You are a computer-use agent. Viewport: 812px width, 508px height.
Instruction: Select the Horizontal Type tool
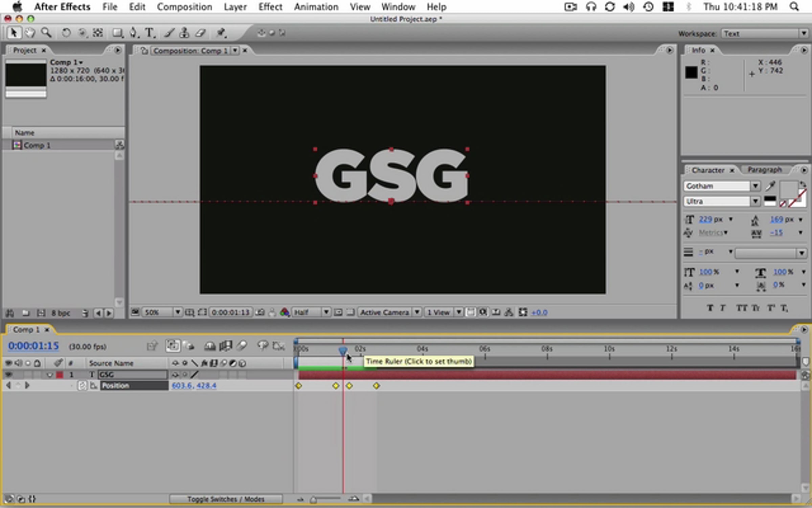[x=150, y=33]
